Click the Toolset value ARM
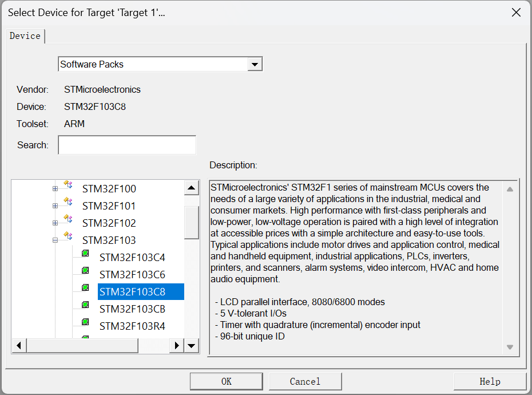Viewport: 532px width, 395px height. click(74, 124)
